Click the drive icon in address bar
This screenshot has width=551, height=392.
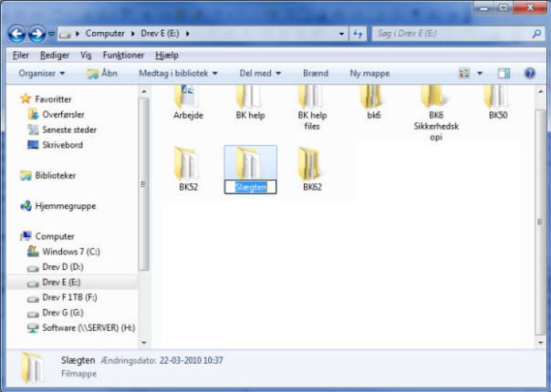point(65,34)
